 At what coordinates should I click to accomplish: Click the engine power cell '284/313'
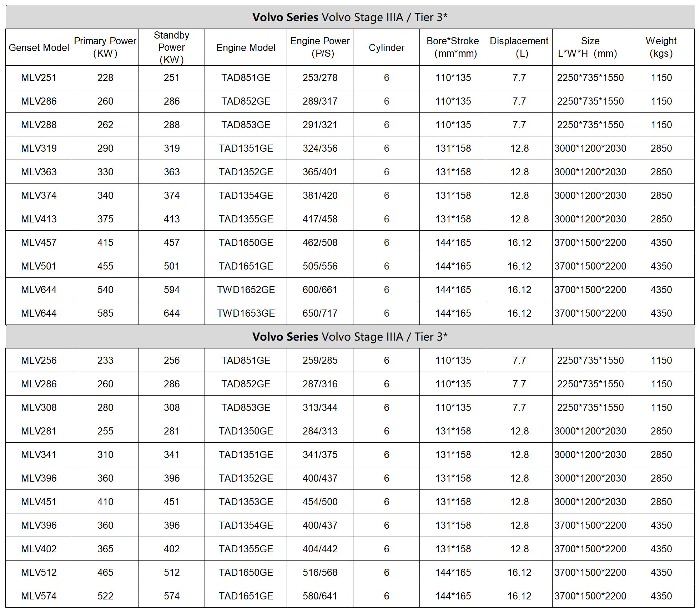[320, 431]
